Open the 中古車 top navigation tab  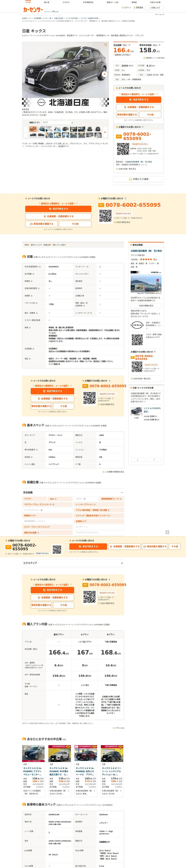pos(28,2)
